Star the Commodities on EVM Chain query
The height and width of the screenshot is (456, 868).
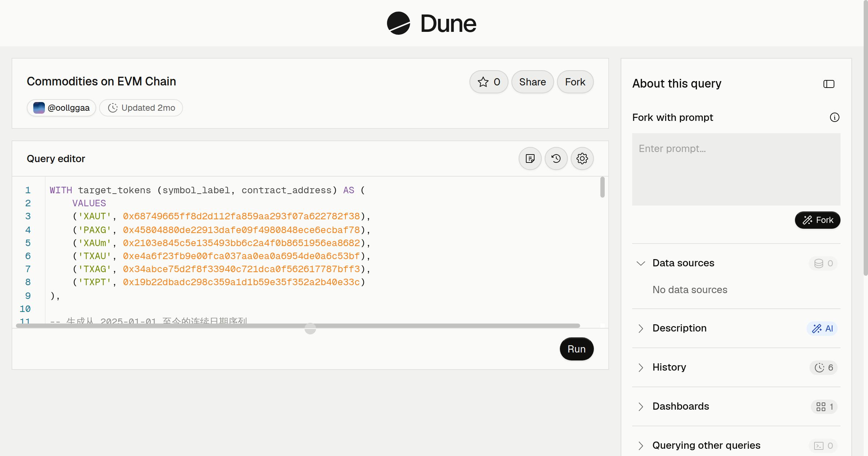point(489,82)
